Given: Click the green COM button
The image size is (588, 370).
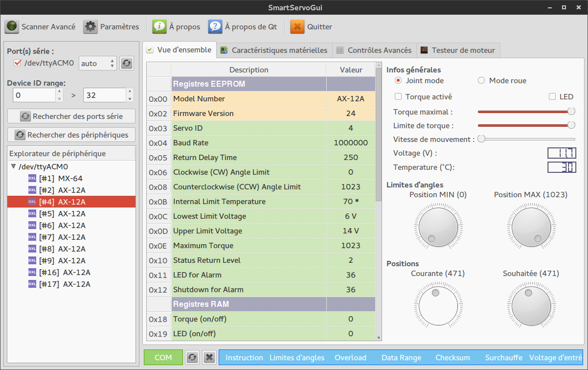Looking at the screenshot, I should tap(163, 357).
